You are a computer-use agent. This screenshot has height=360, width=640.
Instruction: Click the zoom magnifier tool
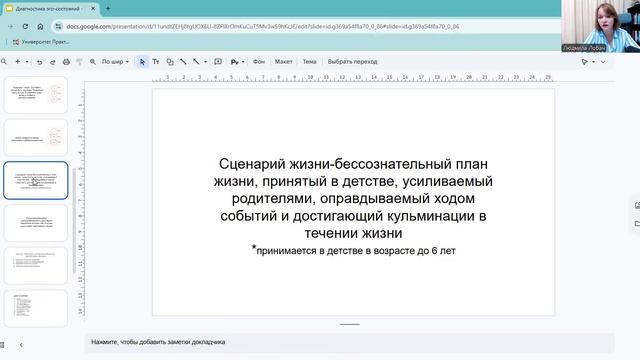tap(93, 62)
